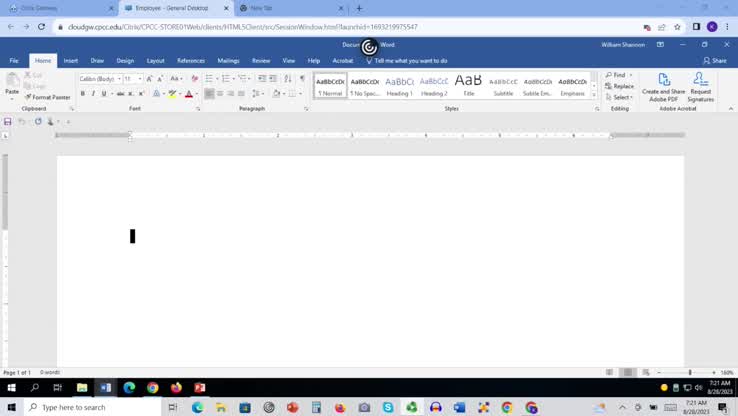Open the Font dialog launcher
738x416 pixels.
[198, 109]
